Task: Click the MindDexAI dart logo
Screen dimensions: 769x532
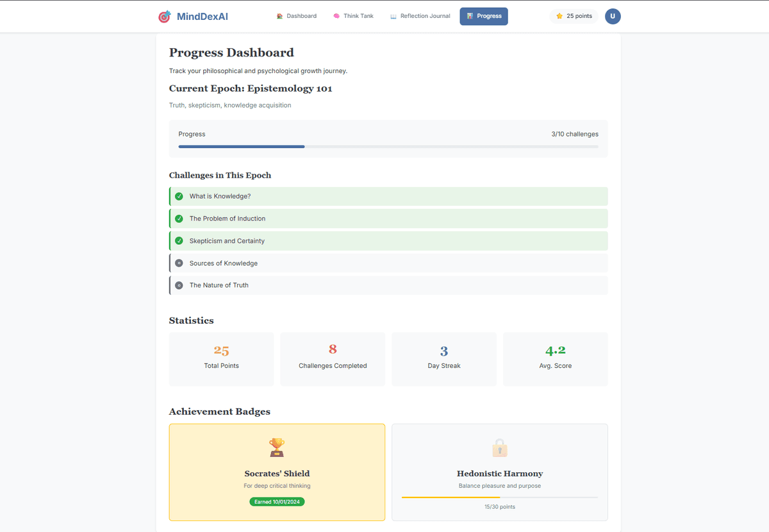Action: 164,16
